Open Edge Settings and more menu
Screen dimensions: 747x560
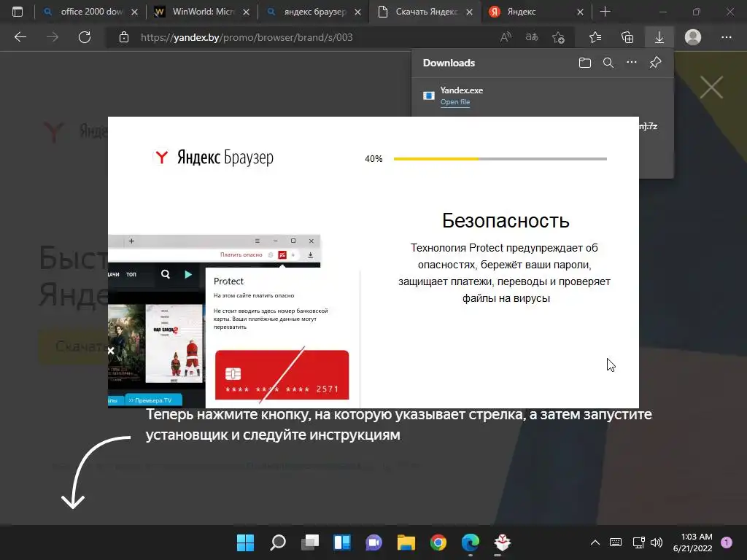point(726,37)
